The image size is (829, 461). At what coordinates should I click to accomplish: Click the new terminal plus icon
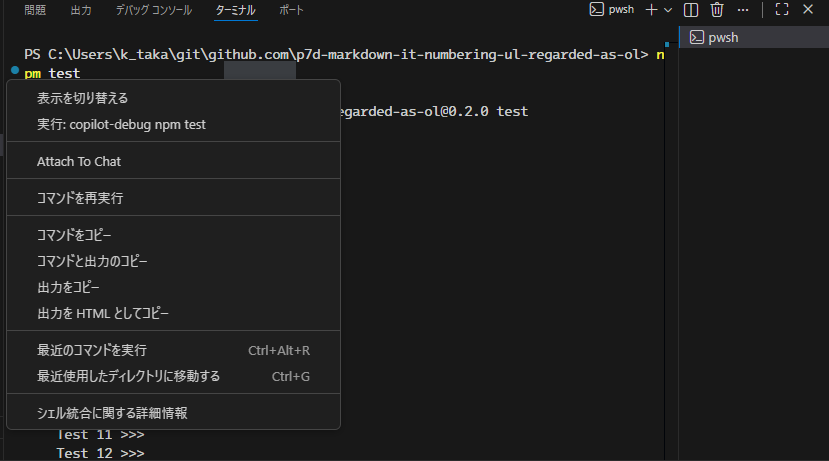651,10
